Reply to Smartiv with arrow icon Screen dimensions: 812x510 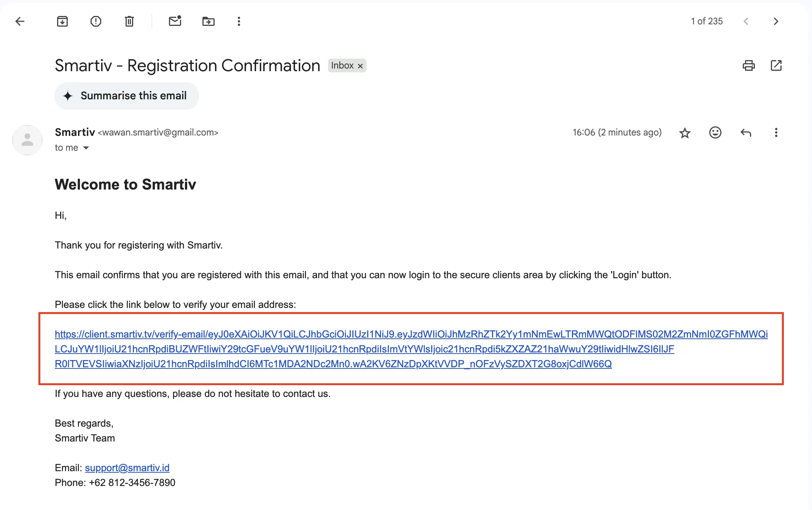point(746,132)
